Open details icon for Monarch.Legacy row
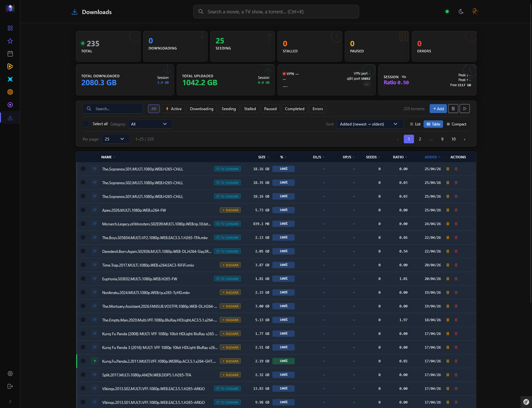 [x=95, y=224]
